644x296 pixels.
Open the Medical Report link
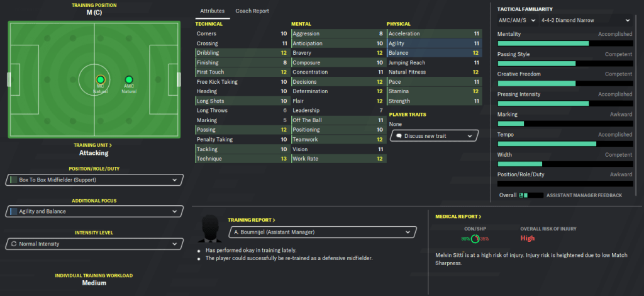(458, 216)
